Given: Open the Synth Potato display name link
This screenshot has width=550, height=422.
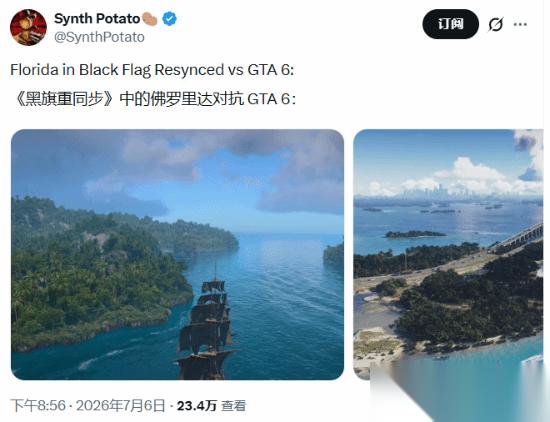Looking at the screenshot, I should coord(97,19).
